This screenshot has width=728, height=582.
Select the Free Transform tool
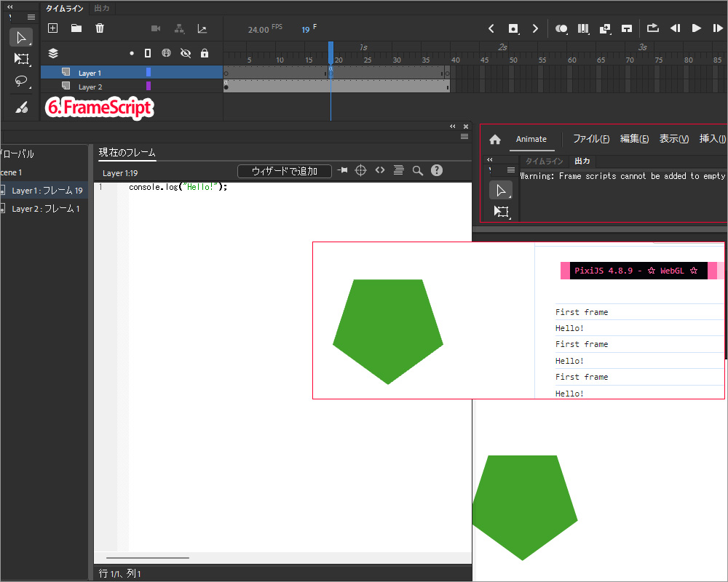(x=21, y=59)
